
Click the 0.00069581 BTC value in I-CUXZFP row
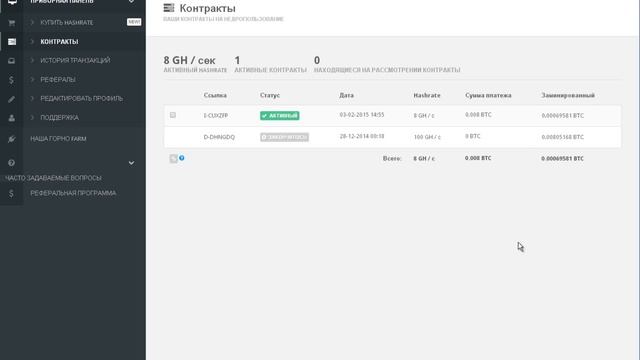(x=562, y=116)
